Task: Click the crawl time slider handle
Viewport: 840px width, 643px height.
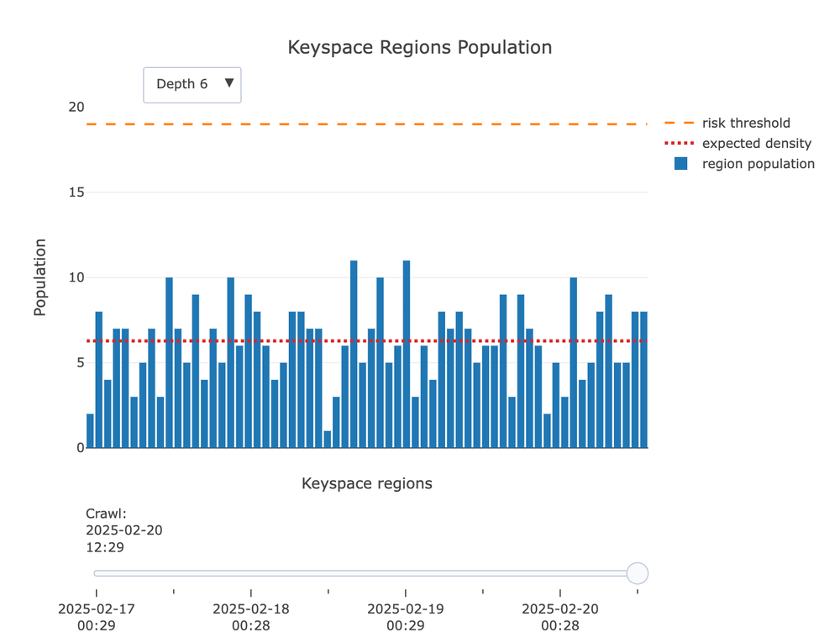Action: coord(638,572)
